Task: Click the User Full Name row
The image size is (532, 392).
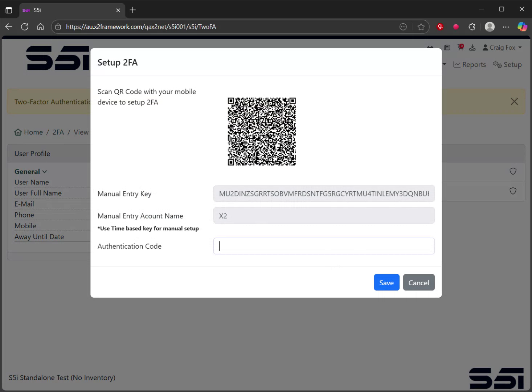Action: click(52, 193)
